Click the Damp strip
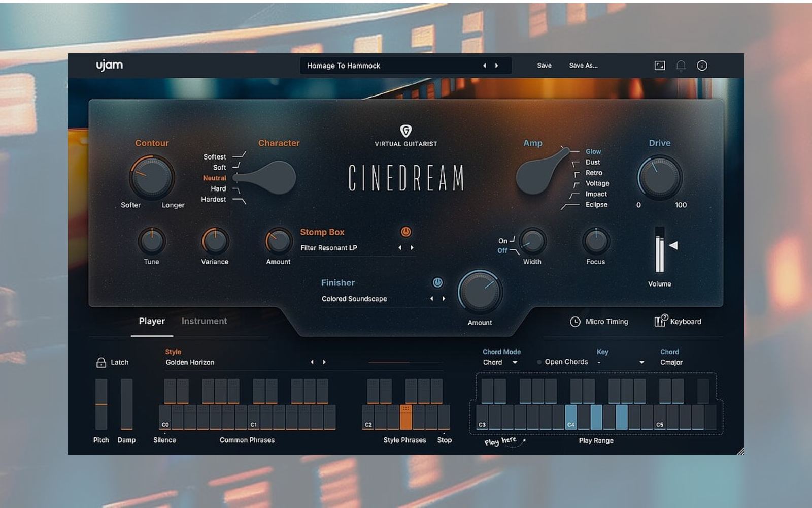This screenshot has height=508, width=812. click(126, 404)
